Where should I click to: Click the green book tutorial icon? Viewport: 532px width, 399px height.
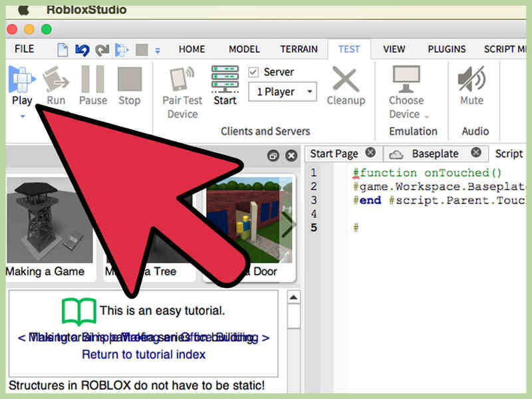78,311
